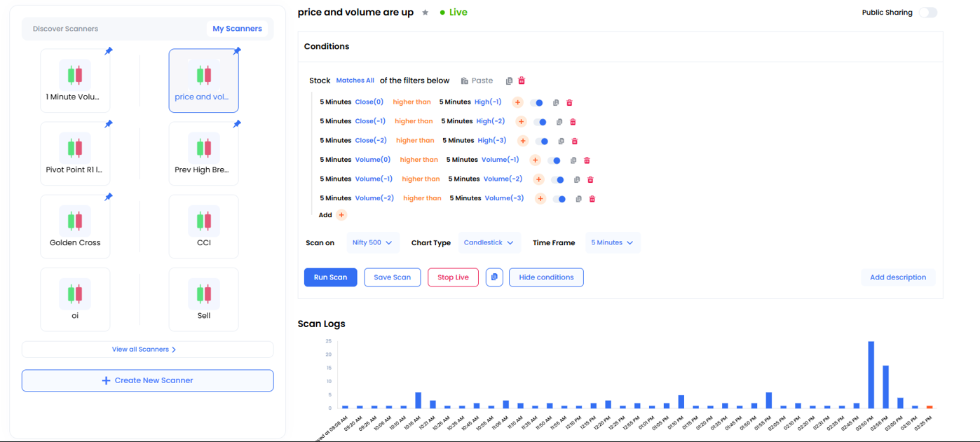This screenshot has width=980, height=442.
Task: Delete the entire Stock filter group
Action: coord(522,81)
